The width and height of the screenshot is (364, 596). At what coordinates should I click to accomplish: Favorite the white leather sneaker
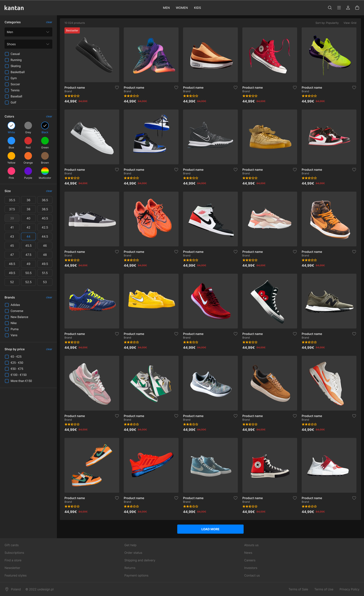coord(117,170)
